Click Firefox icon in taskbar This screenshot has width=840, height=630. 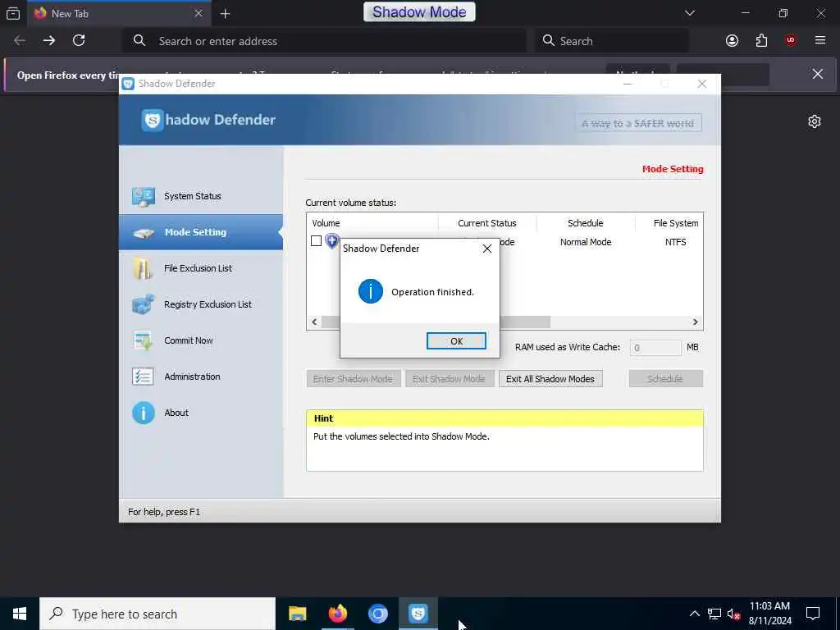[x=337, y=614]
